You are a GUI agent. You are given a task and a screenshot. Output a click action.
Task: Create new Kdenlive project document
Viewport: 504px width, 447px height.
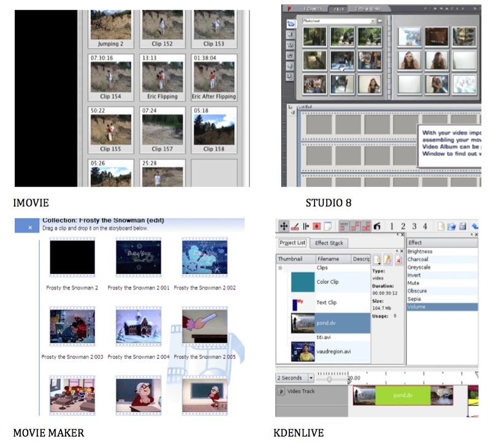tap(441, 226)
